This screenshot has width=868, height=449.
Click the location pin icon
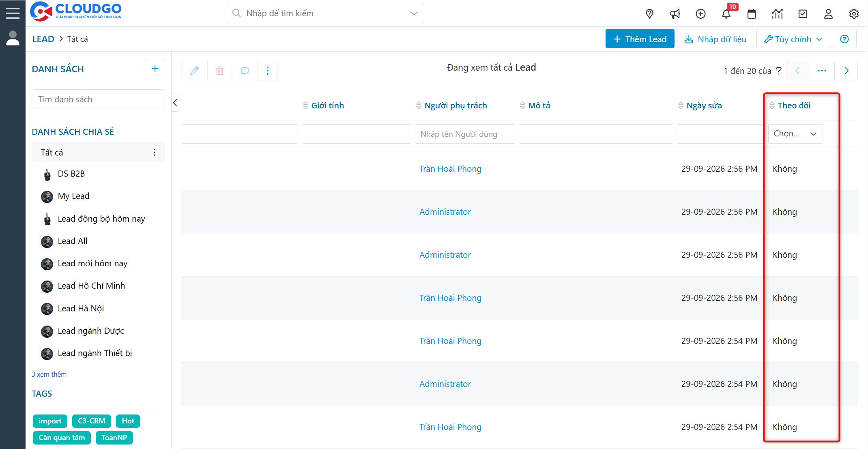(x=649, y=14)
